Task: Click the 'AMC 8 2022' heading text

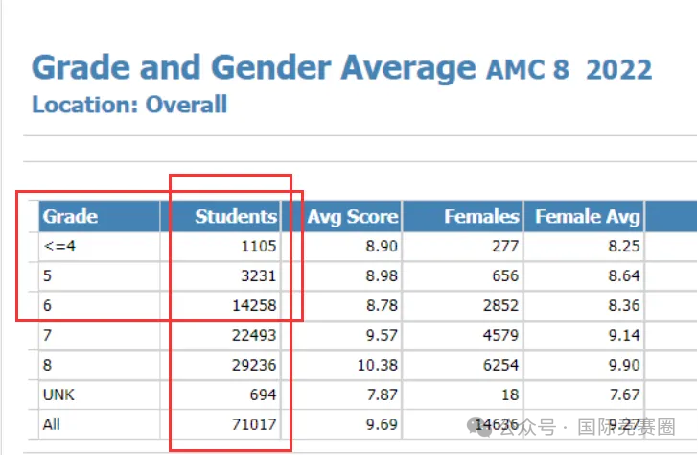Action: 568,70
